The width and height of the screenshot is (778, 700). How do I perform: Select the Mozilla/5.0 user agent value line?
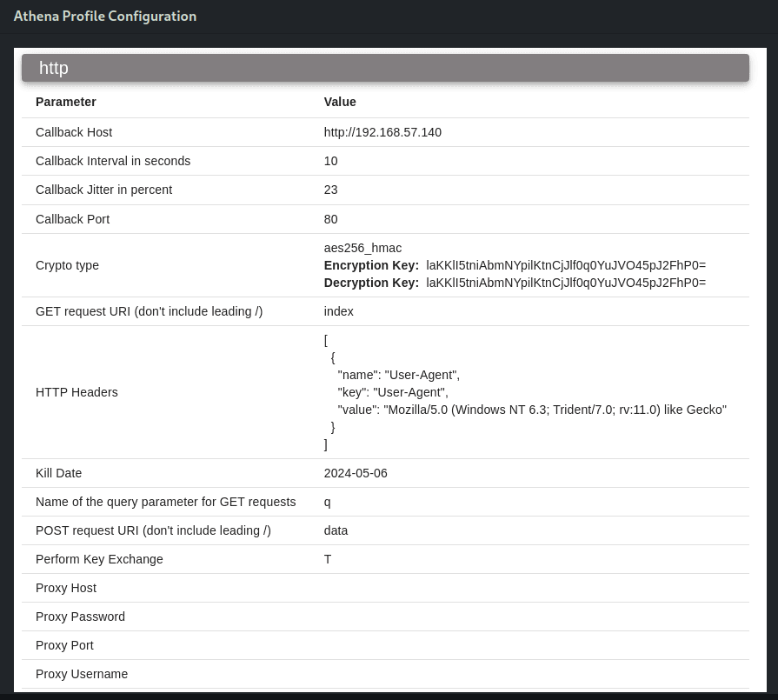coord(532,410)
